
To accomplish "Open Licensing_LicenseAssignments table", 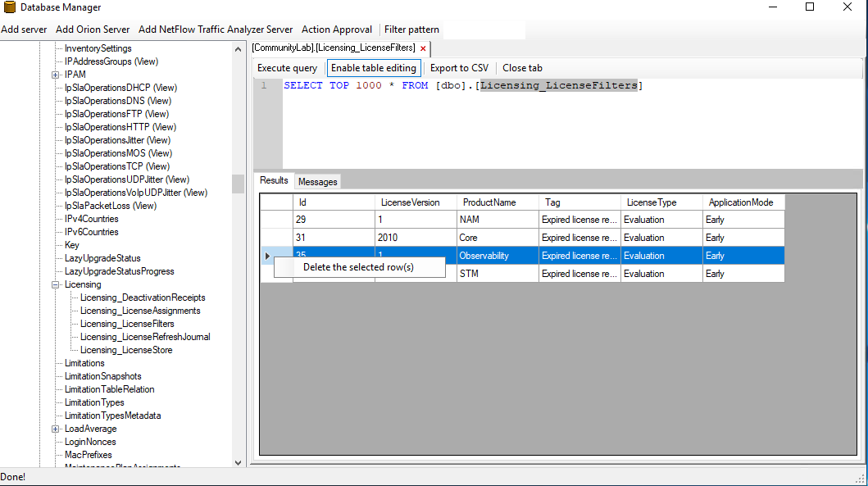I will (140, 311).
